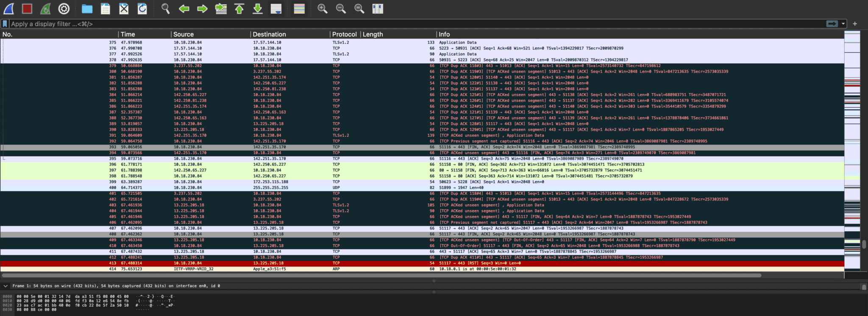This screenshot has height=316, width=868.
Task: Select packet 393 FIN ACK row
Action: point(422,147)
